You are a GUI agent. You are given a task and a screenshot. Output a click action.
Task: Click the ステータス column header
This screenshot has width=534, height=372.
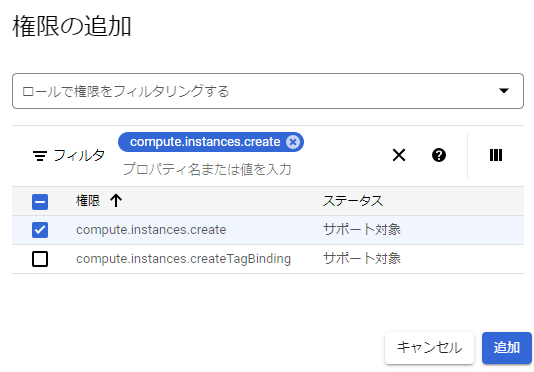[x=353, y=201]
